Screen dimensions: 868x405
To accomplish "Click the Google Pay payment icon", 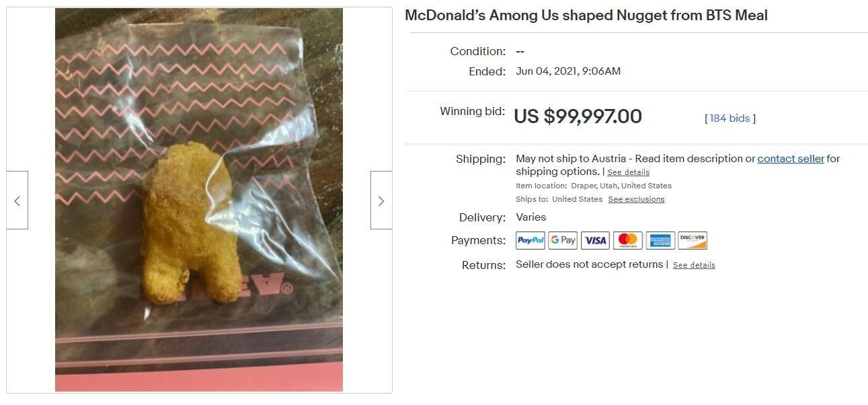I will 563,240.
